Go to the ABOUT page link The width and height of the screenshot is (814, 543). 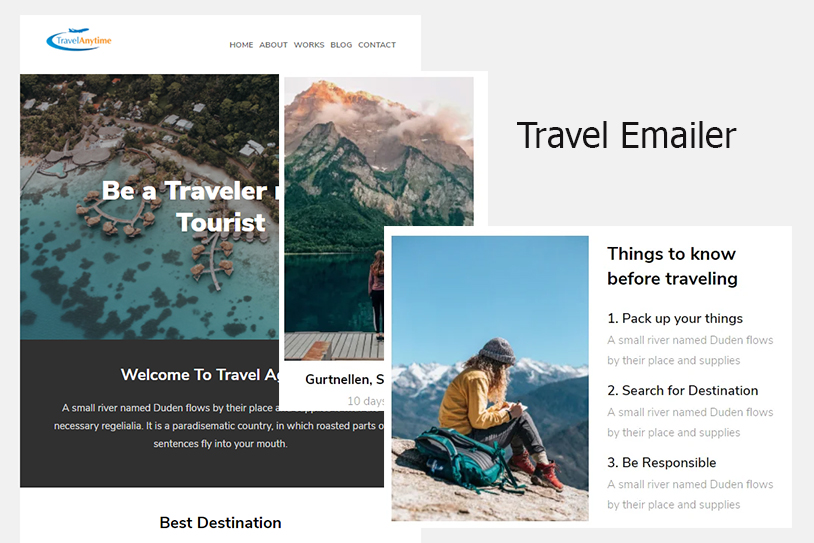click(x=274, y=45)
